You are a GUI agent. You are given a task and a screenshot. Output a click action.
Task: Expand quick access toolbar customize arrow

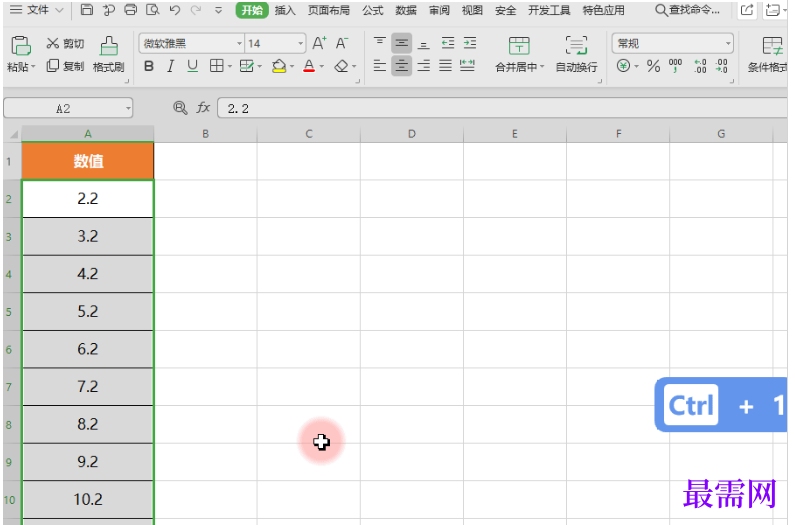(219, 10)
